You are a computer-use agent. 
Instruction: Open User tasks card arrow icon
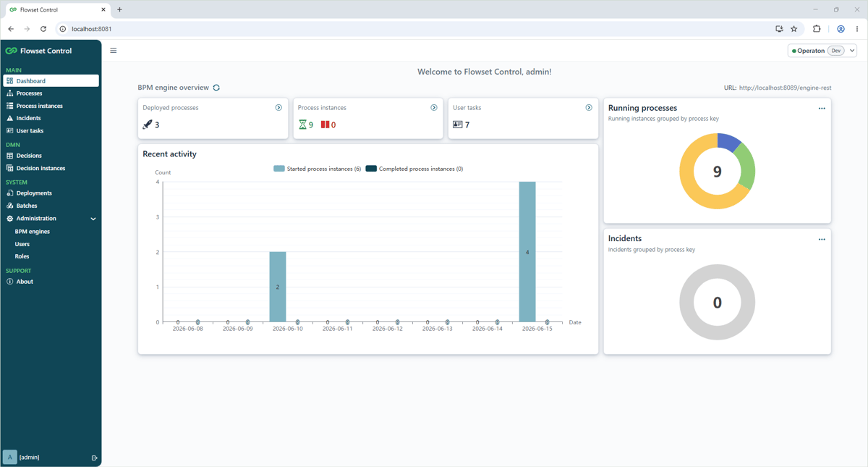(589, 108)
